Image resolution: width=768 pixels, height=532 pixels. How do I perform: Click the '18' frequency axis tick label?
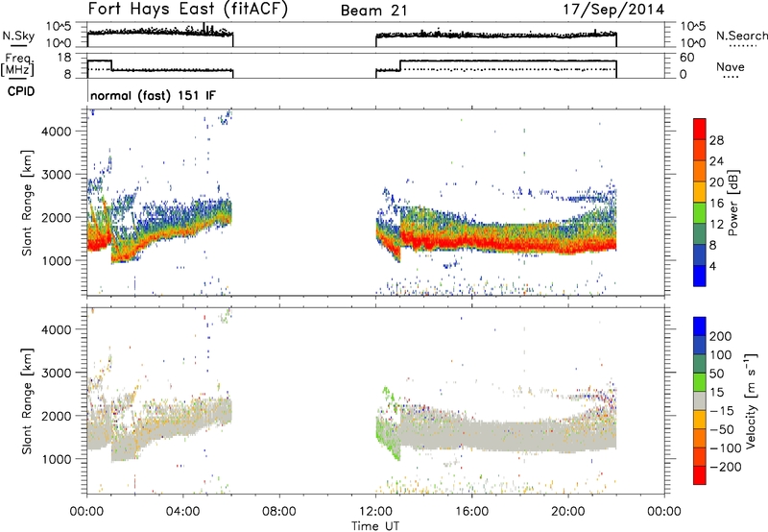click(64, 58)
